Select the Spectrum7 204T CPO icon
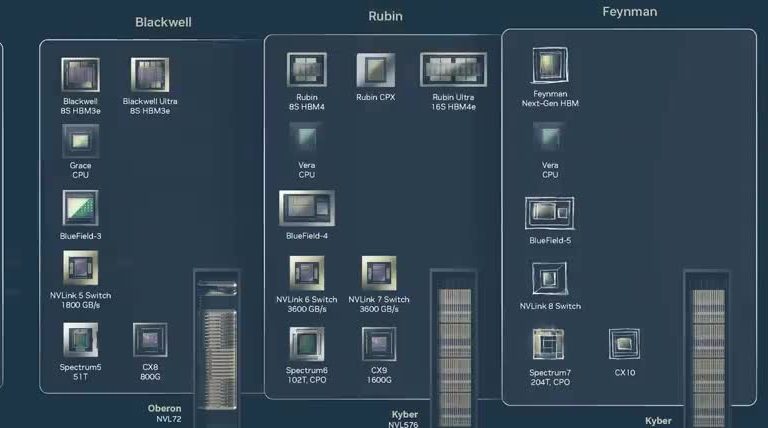The height and width of the screenshot is (428, 768). [550, 345]
